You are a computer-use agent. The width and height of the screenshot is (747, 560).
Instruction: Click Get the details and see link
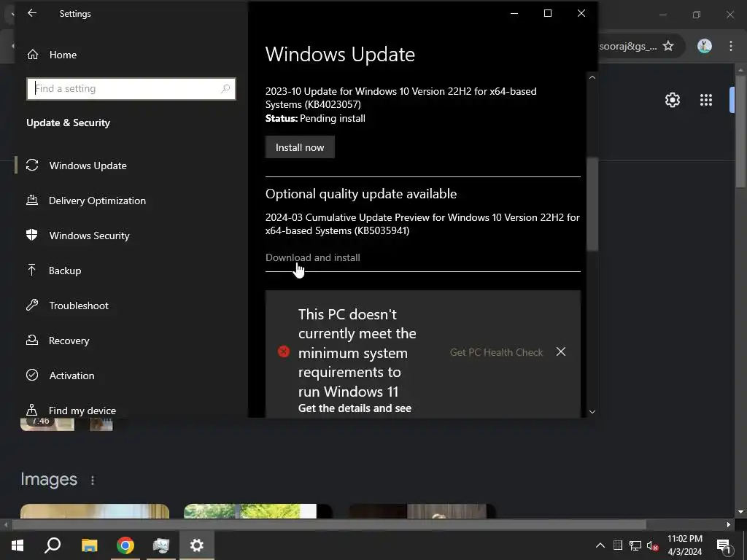point(355,408)
